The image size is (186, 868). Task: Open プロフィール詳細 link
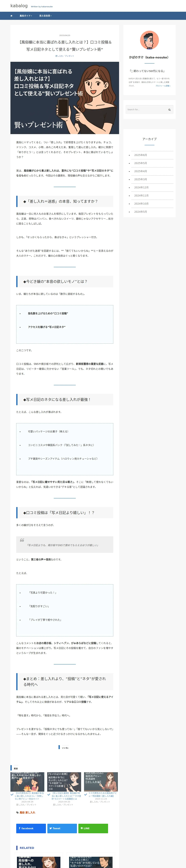coord(163,86)
